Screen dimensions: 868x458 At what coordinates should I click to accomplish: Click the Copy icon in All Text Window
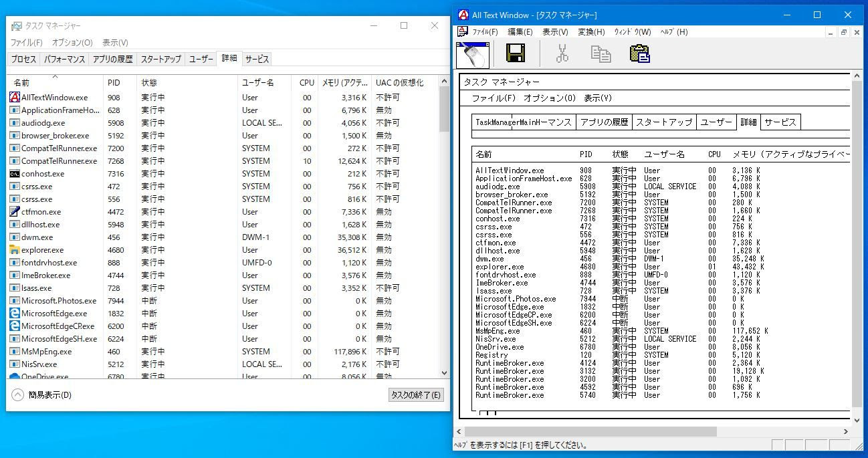click(x=601, y=53)
